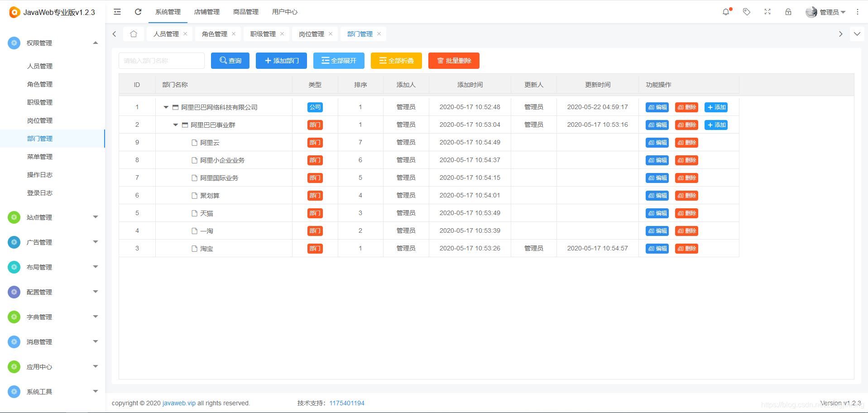The height and width of the screenshot is (413, 868).
Task: Click the 消息管理 sidebar icon
Action: [14, 342]
